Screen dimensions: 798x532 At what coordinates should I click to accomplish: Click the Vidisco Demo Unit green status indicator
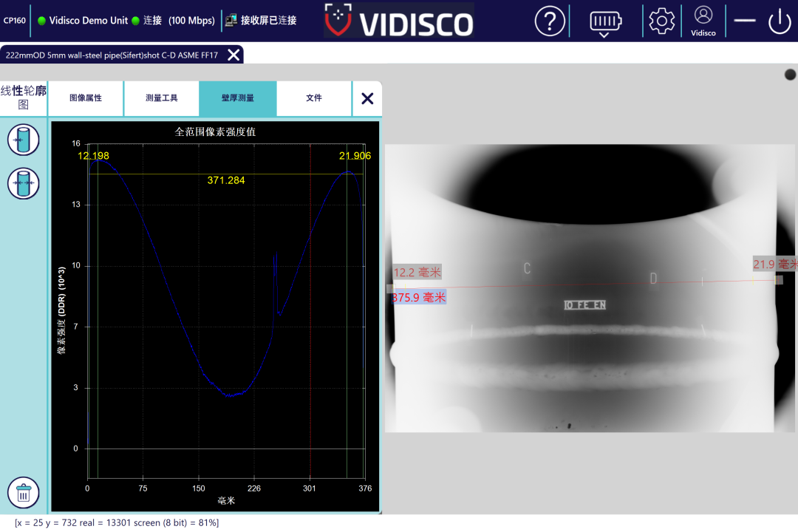tap(41, 21)
